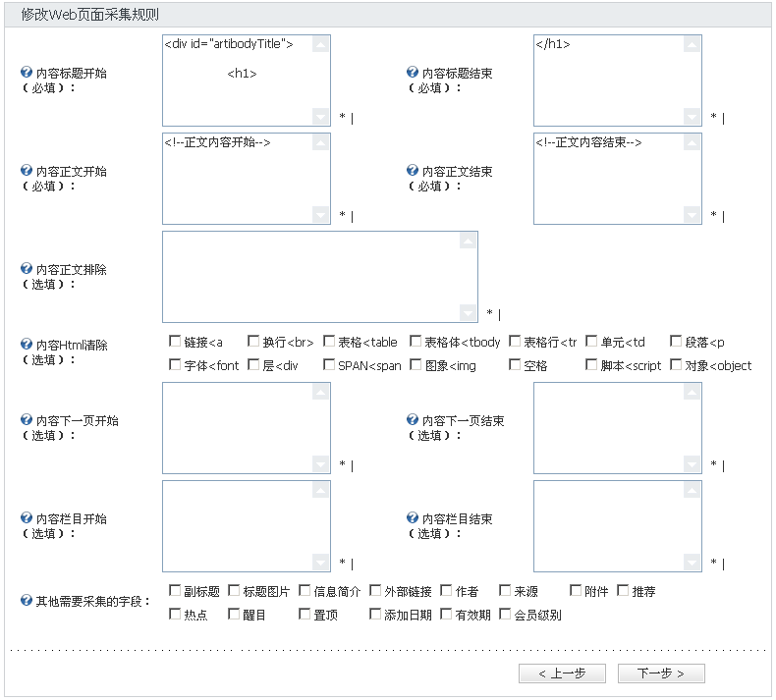Check the 图象<img checkbox
The height and width of the screenshot is (700, 776).
(416, 364)
